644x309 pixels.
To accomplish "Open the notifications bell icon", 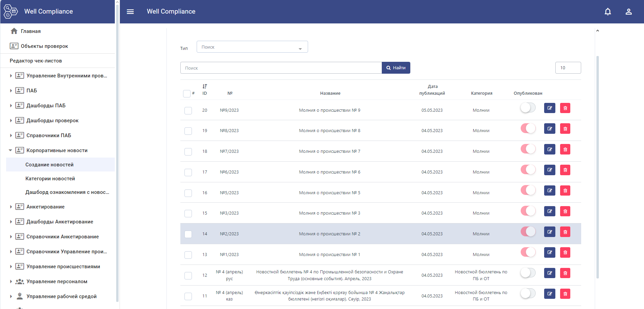I will (608, 12).
